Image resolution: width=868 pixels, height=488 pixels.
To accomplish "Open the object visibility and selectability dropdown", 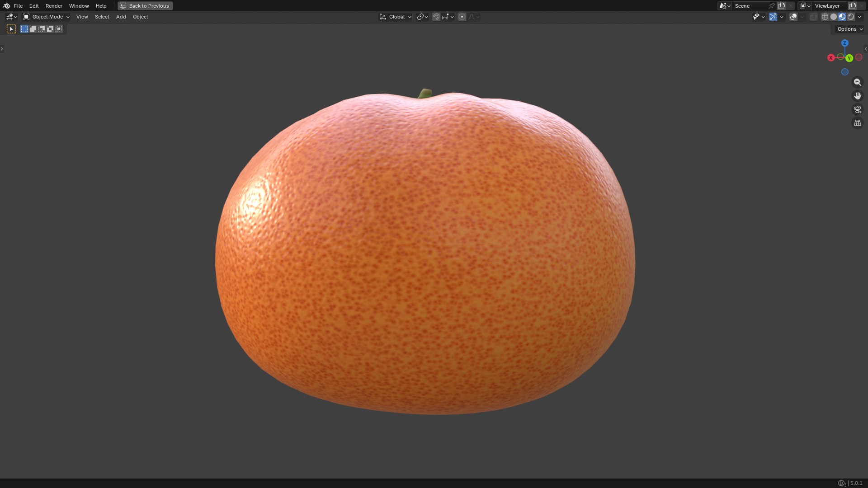I will tap(759, 17).
